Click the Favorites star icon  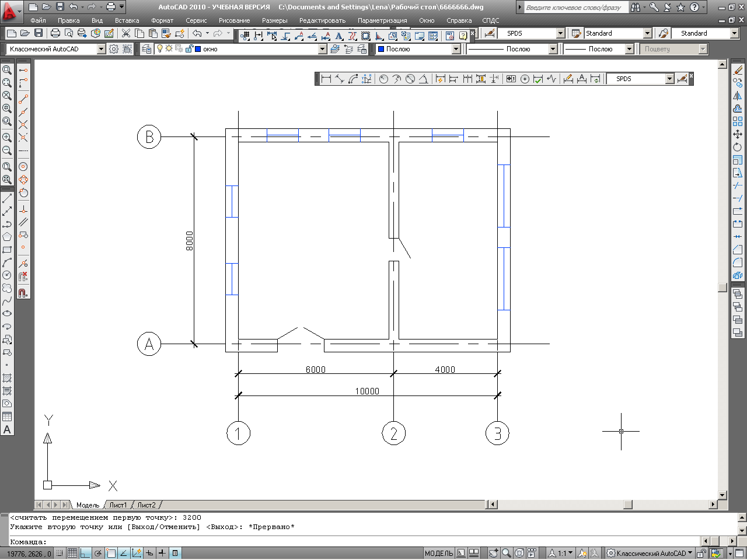680,8
